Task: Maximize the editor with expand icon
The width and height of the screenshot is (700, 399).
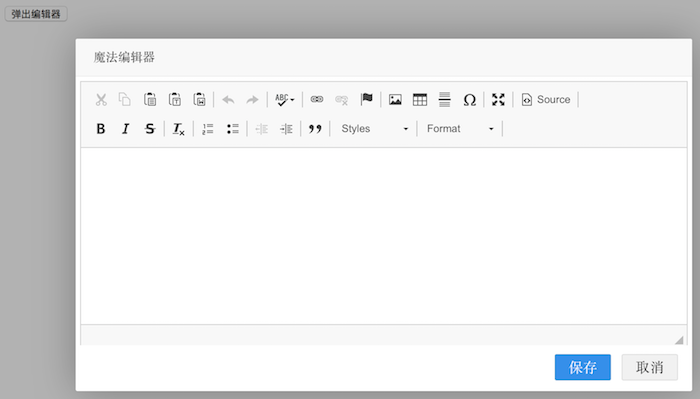Action: 498,100
